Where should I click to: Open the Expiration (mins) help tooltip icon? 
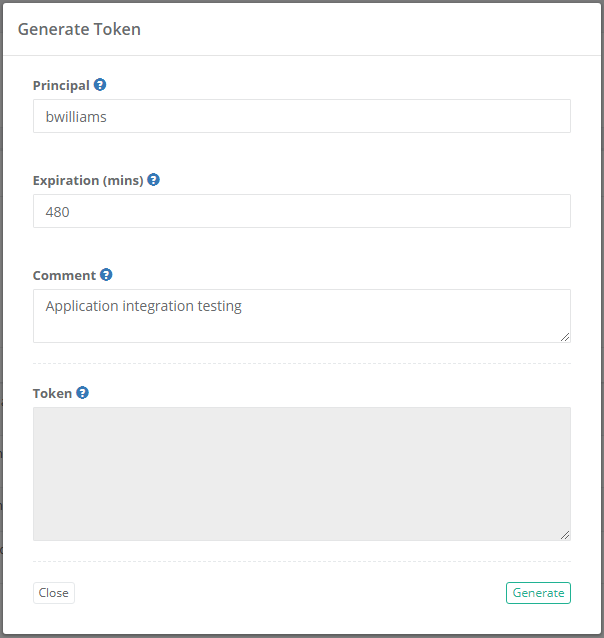[x=153, y=180]
